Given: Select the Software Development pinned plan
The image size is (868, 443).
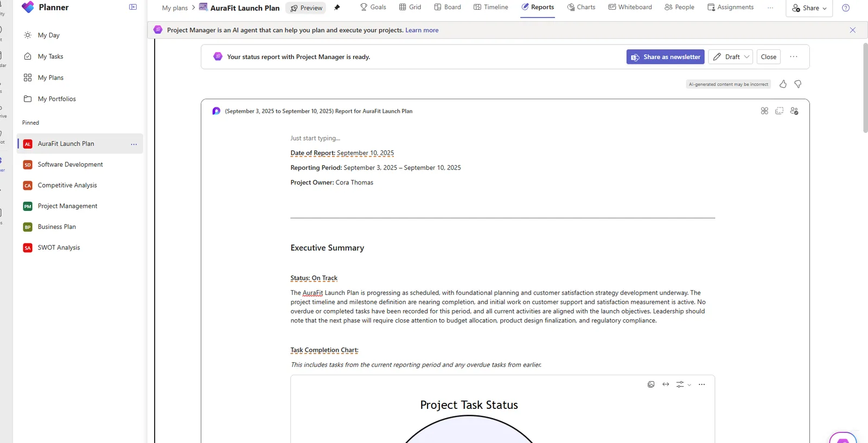Looking at the screenshot, I should point(80,164).
